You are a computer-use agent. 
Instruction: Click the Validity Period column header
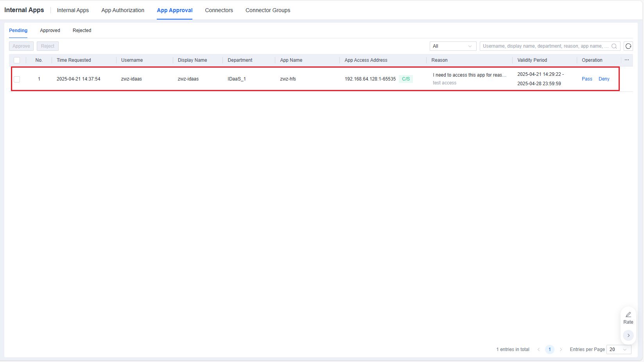532,60
